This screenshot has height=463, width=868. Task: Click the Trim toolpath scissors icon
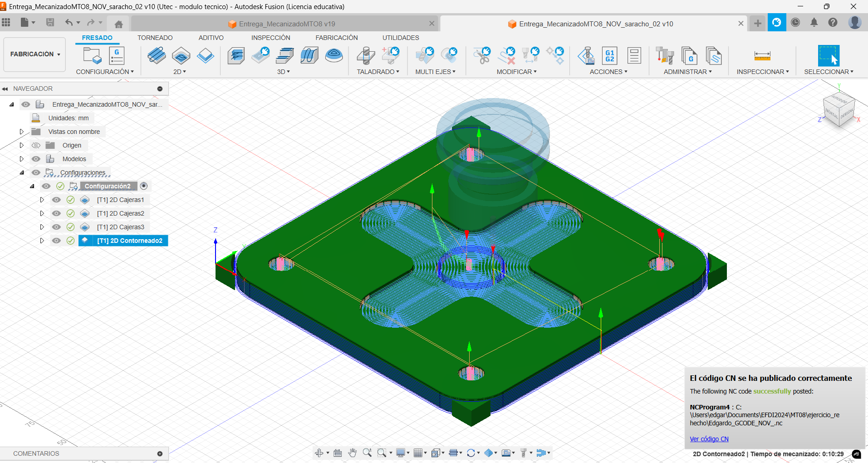482,56
